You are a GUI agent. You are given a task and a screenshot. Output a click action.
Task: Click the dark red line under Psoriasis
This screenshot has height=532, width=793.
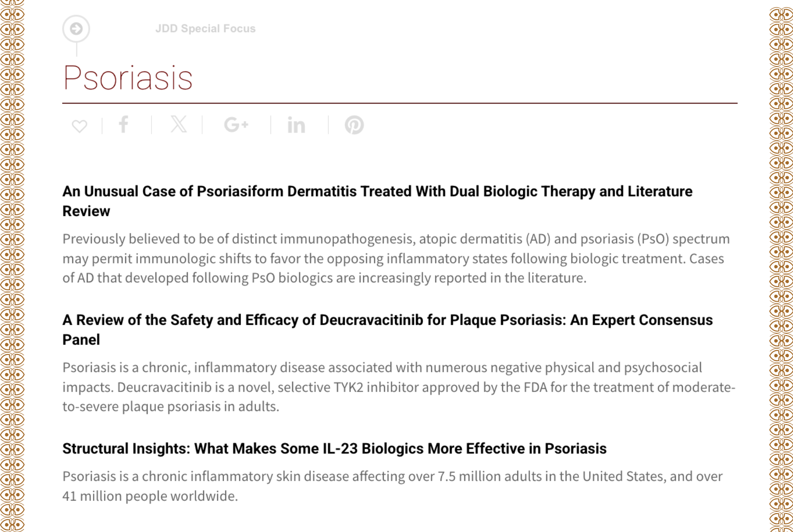(399, 103)
